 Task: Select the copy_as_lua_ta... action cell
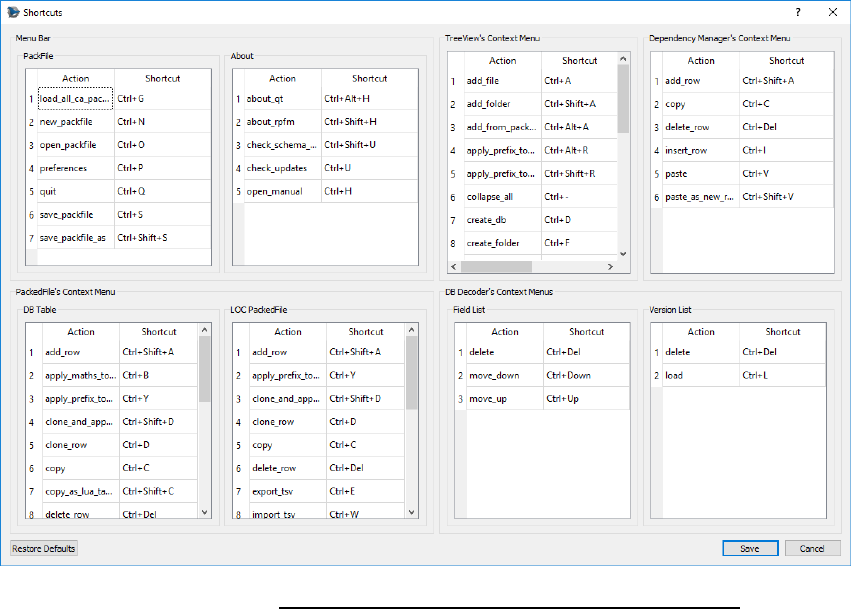click(x=81, y=491)
